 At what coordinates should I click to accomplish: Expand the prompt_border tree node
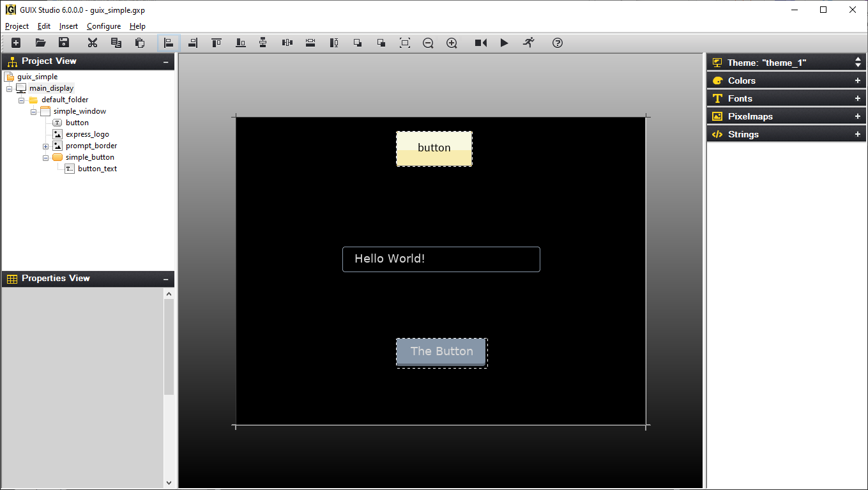(45, 146)
